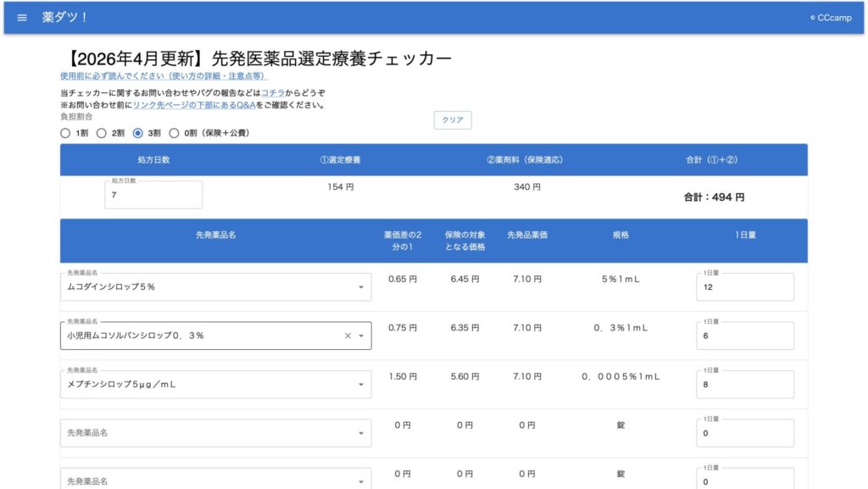Screen dimensions: 868x489
Task: Edit the 1日量 field for メプチンシロップ
Action: pyautogui.click(x=744, y=385)
